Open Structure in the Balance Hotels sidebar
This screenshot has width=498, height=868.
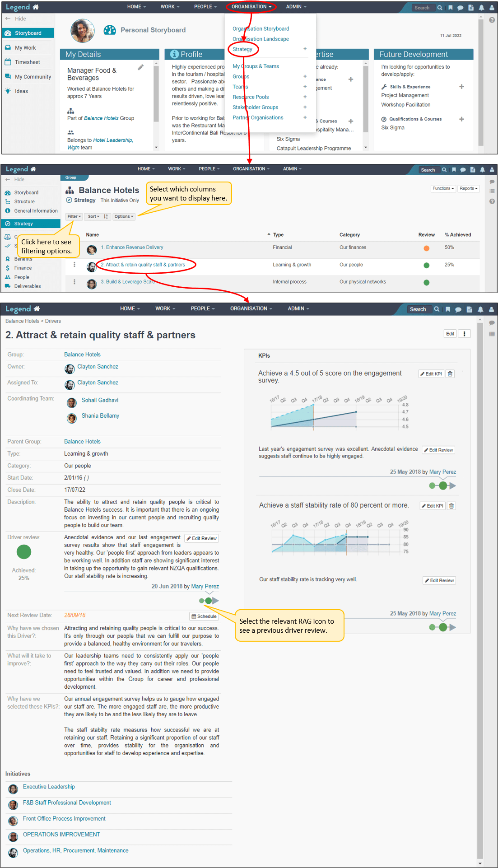click(24, 202)
